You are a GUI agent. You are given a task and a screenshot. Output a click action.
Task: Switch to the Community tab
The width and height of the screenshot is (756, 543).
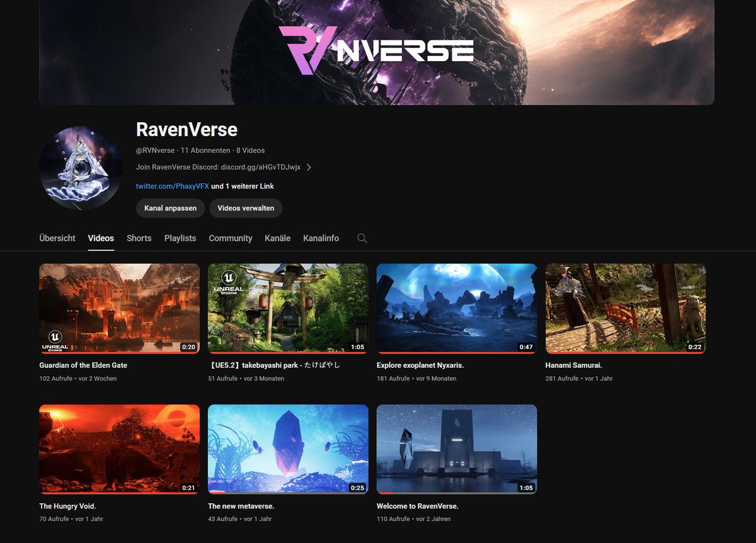tap(230, 238)
